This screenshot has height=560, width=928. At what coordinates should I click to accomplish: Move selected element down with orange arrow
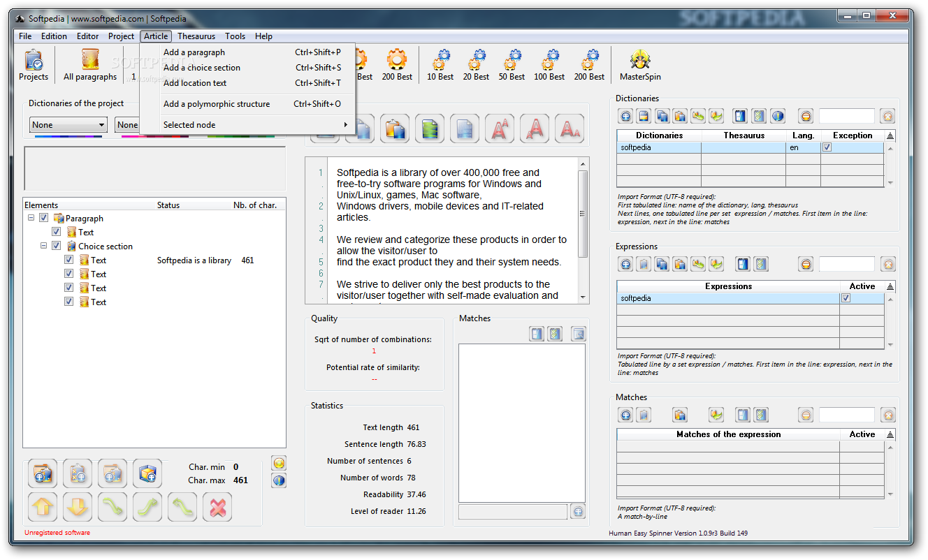coord(78,507)
